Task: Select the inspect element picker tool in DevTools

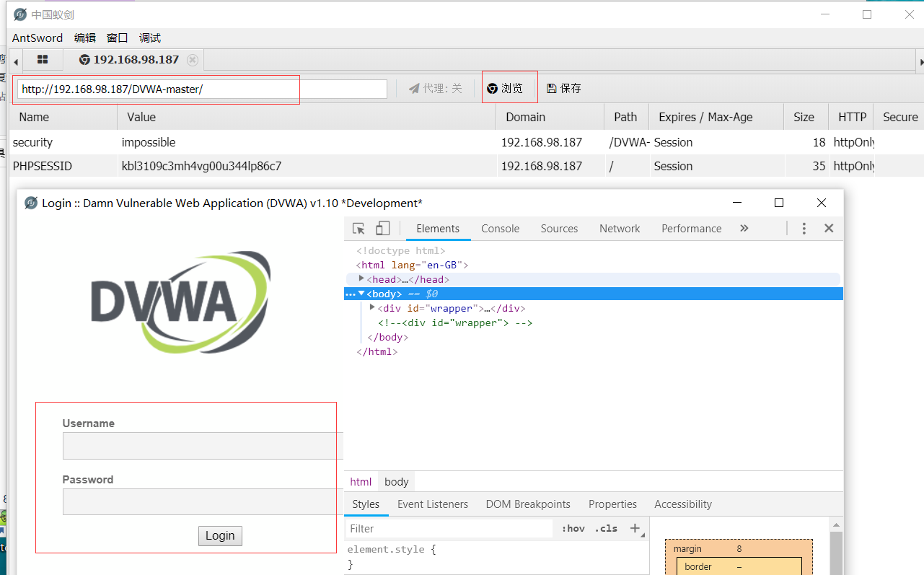Action: [358, 228]
